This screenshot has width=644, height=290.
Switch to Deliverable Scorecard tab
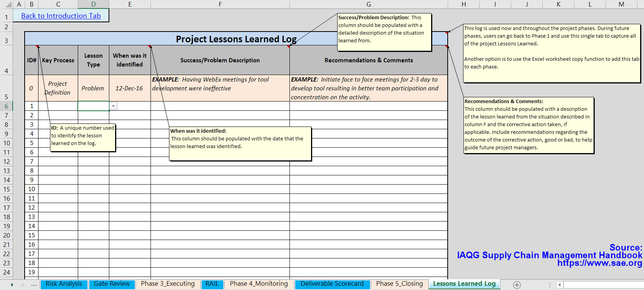coord(332,284)
